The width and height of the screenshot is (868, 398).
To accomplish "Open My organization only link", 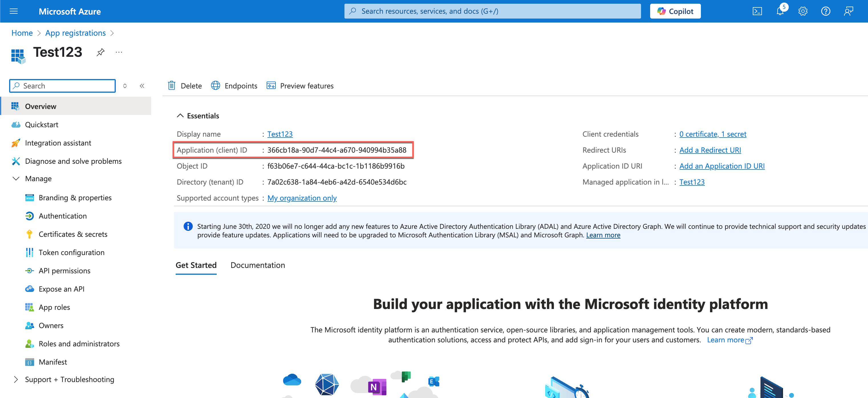I will (x=302, y=198).
